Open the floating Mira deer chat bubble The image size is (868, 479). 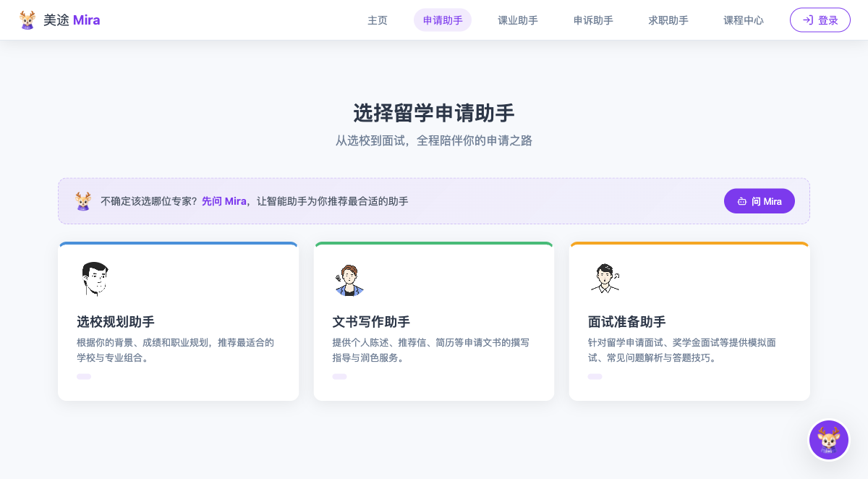(828, 440)
